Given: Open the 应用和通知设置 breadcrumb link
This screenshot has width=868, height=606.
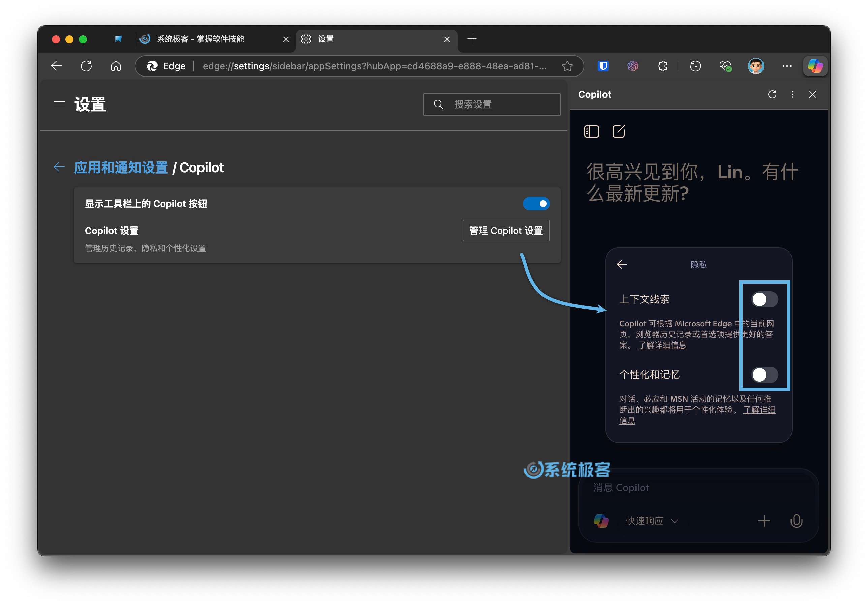Looking at the screenshot, I should coord(121,168).
